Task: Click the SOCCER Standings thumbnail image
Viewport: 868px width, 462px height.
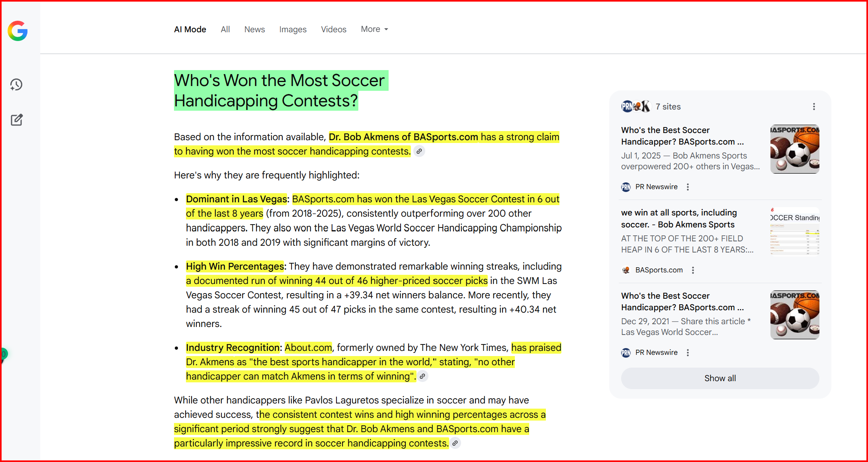Action: tap(795, 231)
